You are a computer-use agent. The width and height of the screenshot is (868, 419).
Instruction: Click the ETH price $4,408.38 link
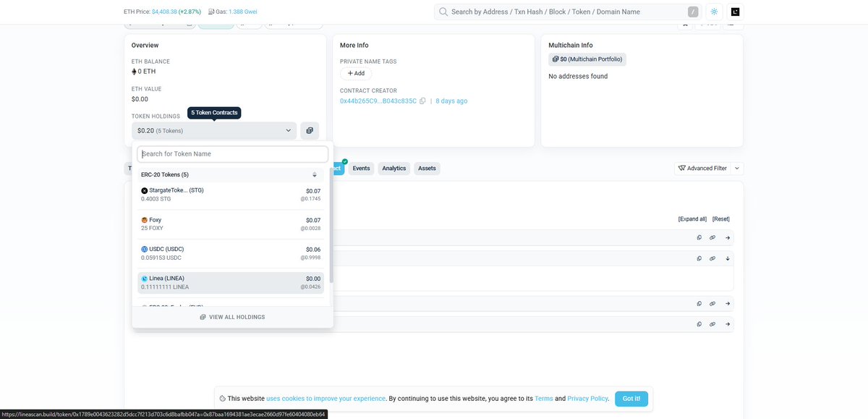click(x=164, y=12)
